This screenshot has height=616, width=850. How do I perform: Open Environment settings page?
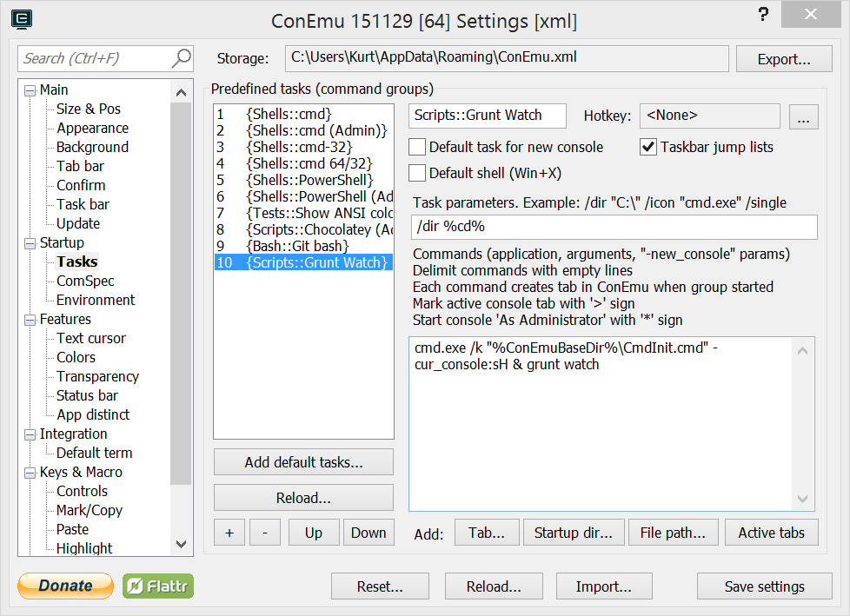click(x=96, y=300)
